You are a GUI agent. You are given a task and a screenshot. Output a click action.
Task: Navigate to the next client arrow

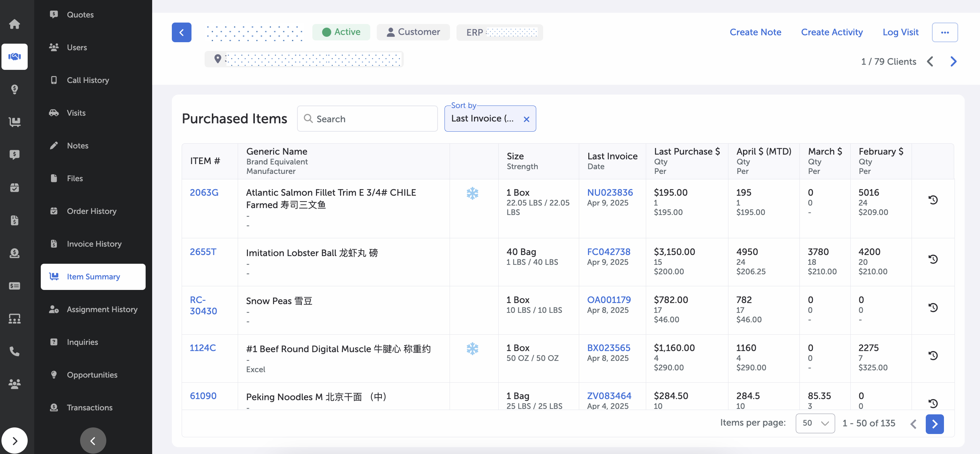coord(953,61)
